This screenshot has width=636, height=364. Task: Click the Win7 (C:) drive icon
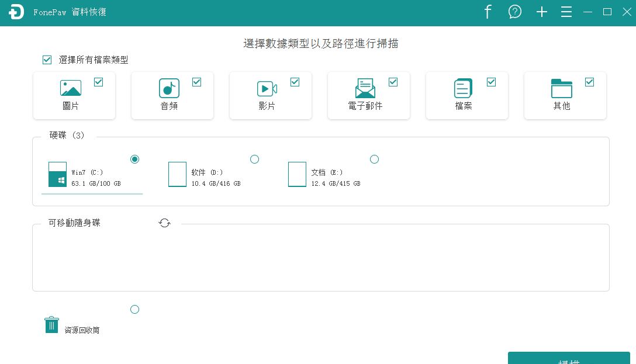(57, 174)
